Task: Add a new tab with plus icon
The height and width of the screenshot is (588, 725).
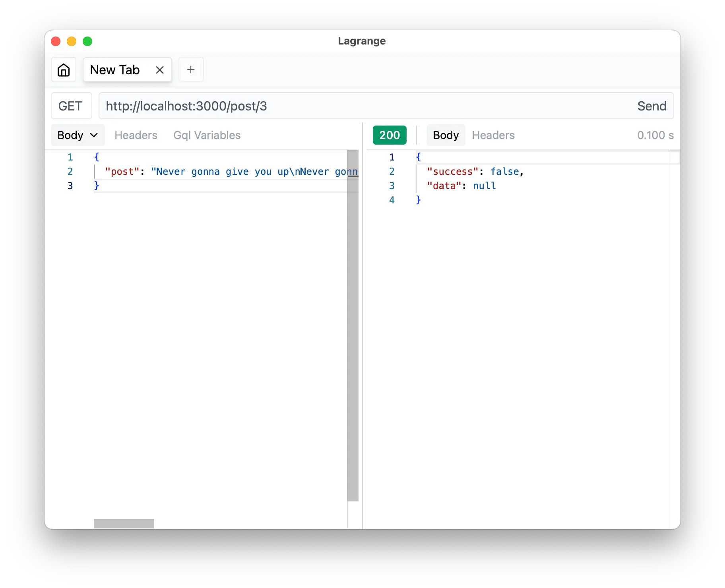Action: (191, 70)
